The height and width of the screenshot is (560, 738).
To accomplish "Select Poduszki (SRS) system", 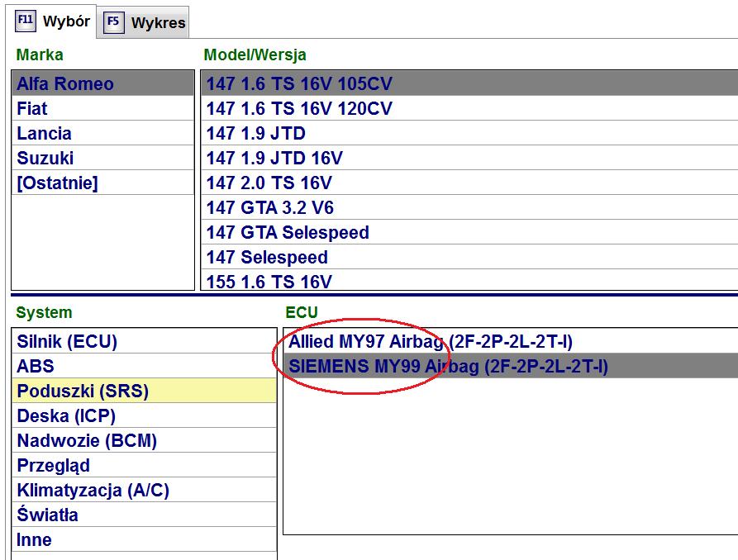I will click(144, 391).
